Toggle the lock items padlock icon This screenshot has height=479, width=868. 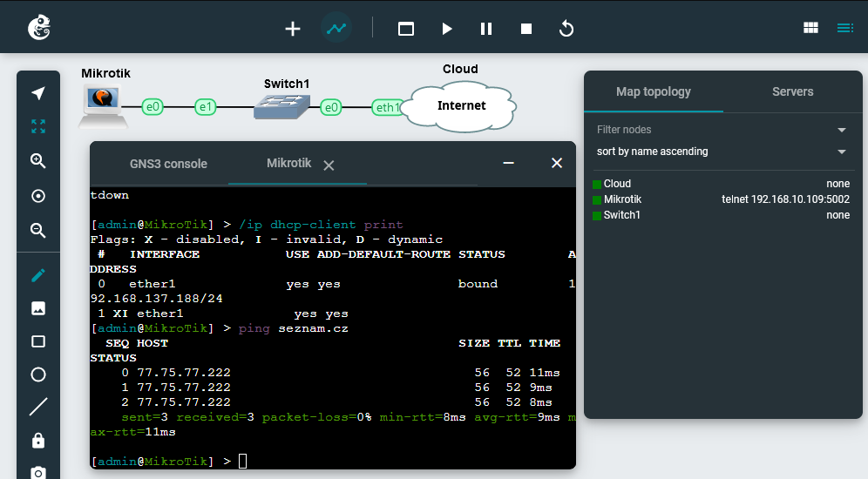pos(38,441)
